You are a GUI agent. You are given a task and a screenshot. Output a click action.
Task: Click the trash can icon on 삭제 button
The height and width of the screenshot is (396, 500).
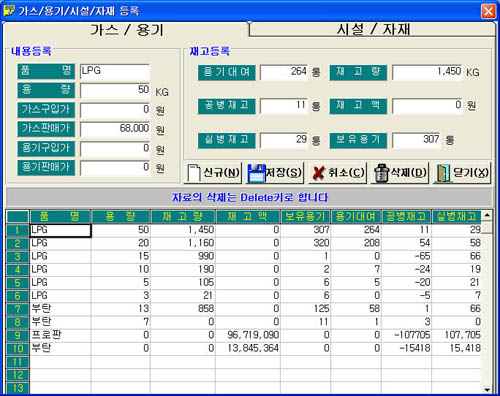[381, 173]
